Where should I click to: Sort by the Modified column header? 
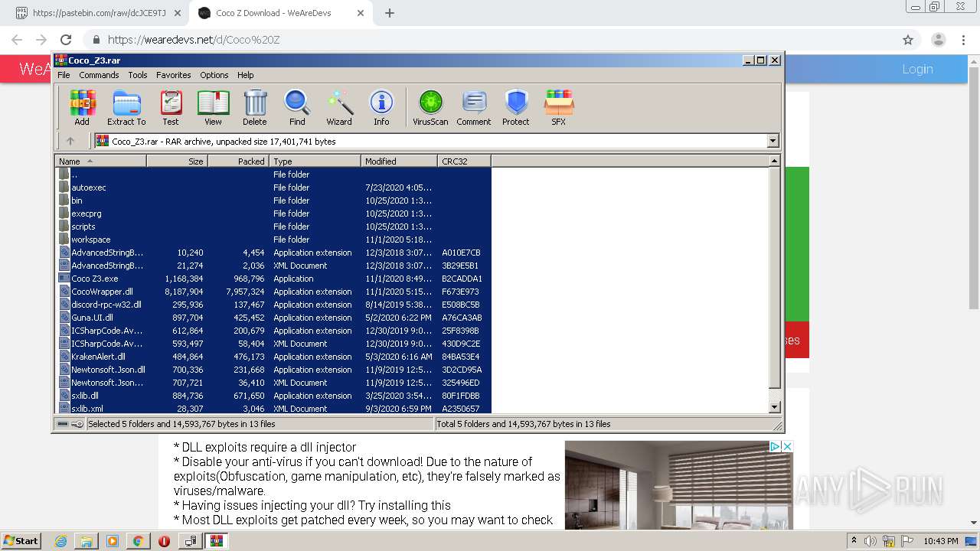coord(399,161)
